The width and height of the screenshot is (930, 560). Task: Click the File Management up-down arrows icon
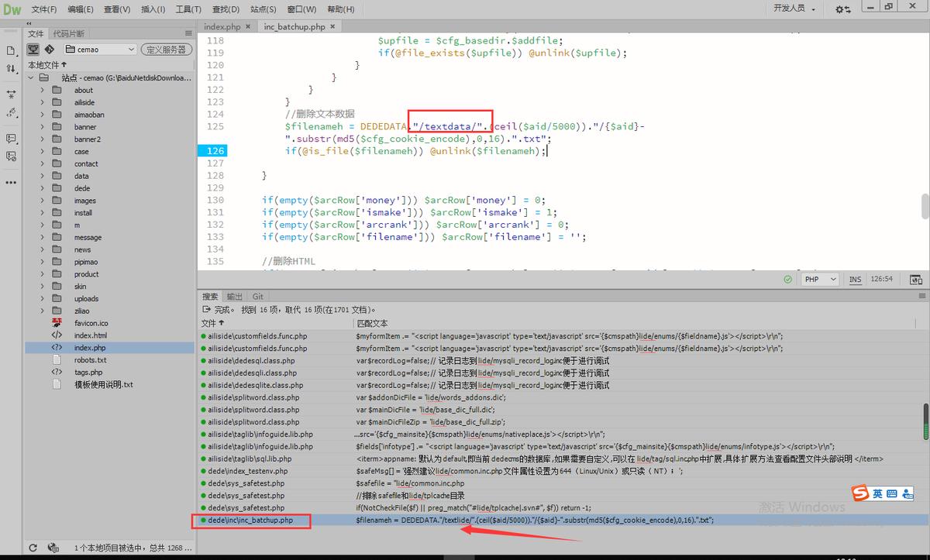click(11, 69)
